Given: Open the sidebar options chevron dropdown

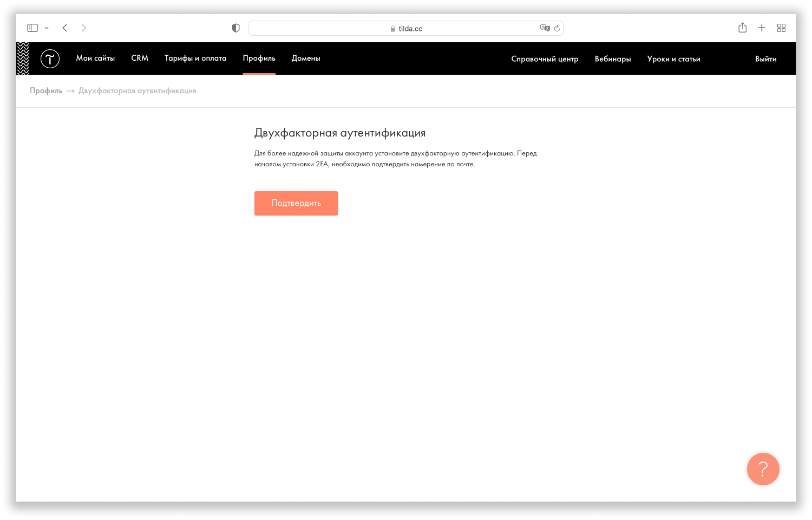Looking at the screenshot, I should click(x=47, y=28).
